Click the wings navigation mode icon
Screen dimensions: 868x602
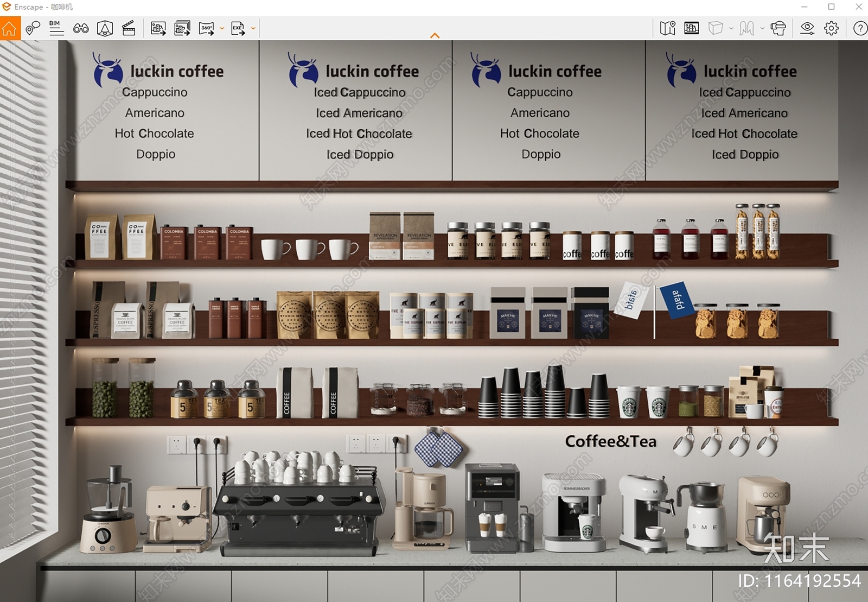pyautogui.click(x=746, y=28)
